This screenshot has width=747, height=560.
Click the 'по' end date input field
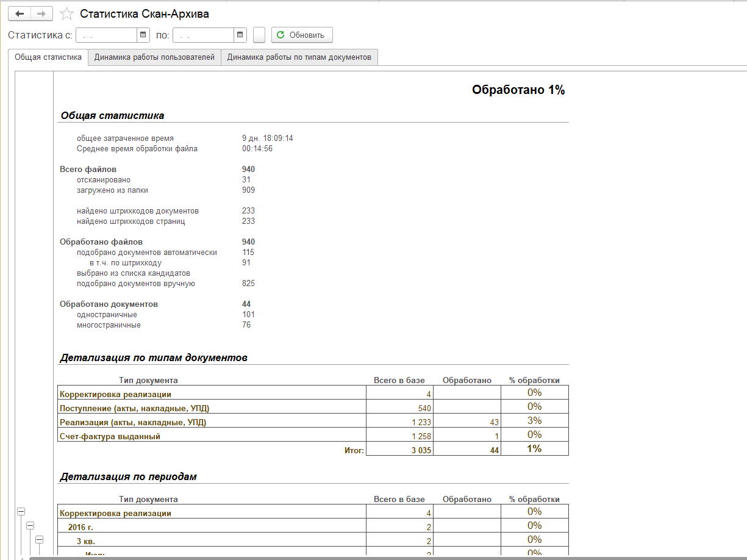click(204, 35)
